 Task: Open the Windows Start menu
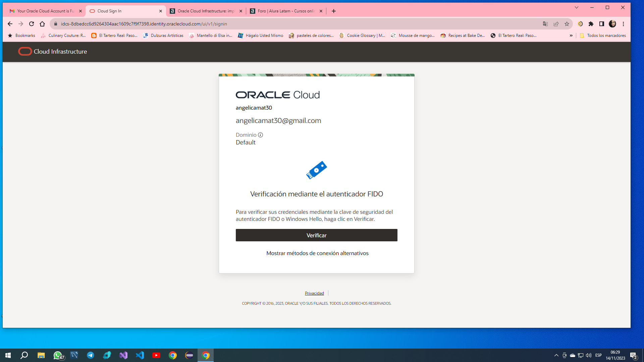8,355
